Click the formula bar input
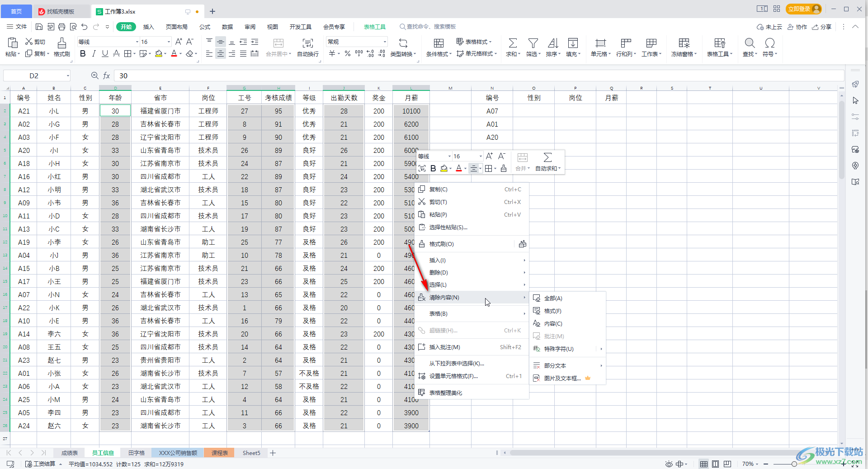Image resolution: width=868 pixels, height=469 pixels. pyautogui.click(x=479, y=76)
